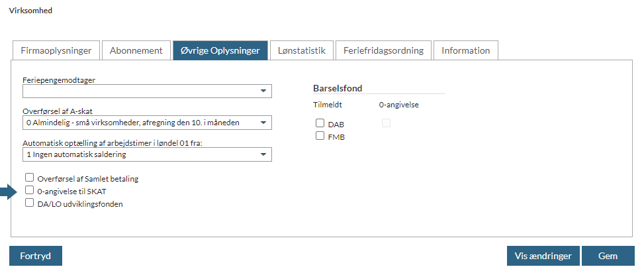Click the Virksomhed page heading
Screen dimensions: 644x279
click(x=30, y=11)
